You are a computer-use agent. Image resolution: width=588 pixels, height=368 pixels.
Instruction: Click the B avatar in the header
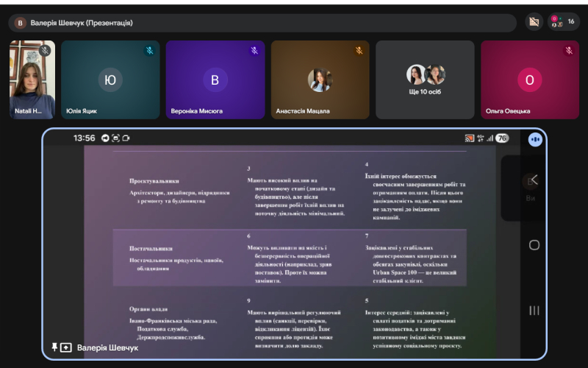pos(21,23)
